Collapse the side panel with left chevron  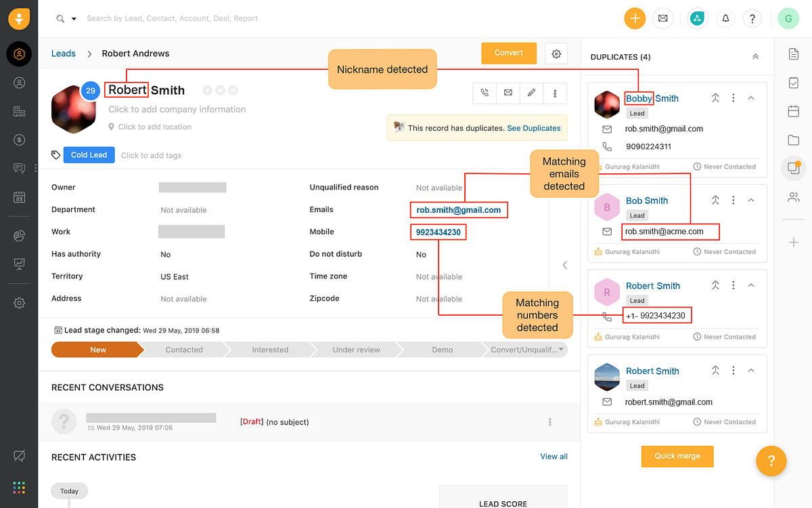(565, 265)
